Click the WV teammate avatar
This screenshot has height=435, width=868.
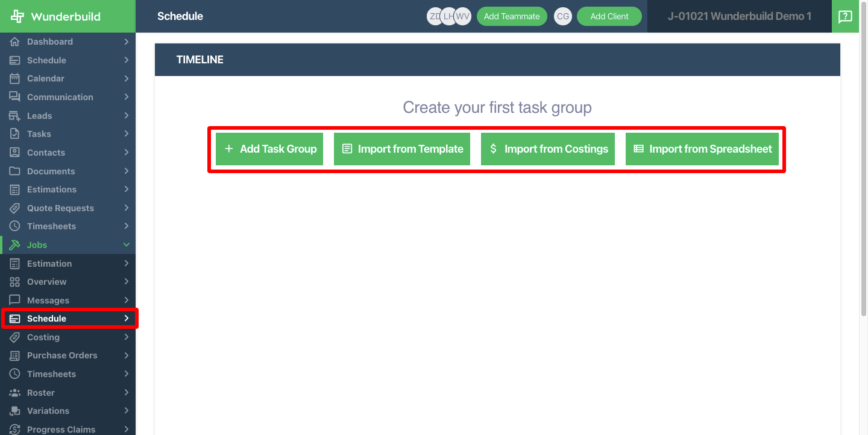point(462,16)
